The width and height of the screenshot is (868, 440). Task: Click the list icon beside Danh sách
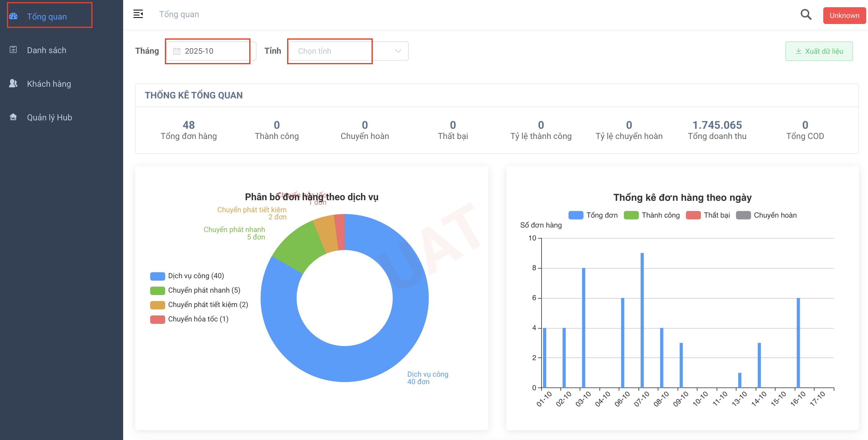click(x=13, y=50)
